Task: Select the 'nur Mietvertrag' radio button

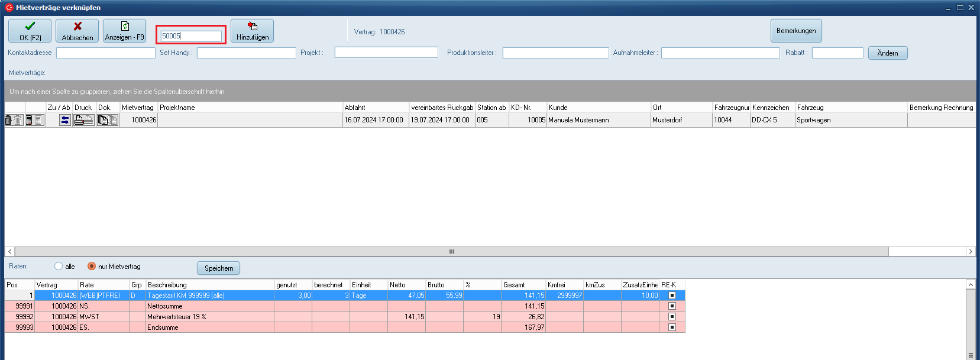Action: [x=92, y=267]
